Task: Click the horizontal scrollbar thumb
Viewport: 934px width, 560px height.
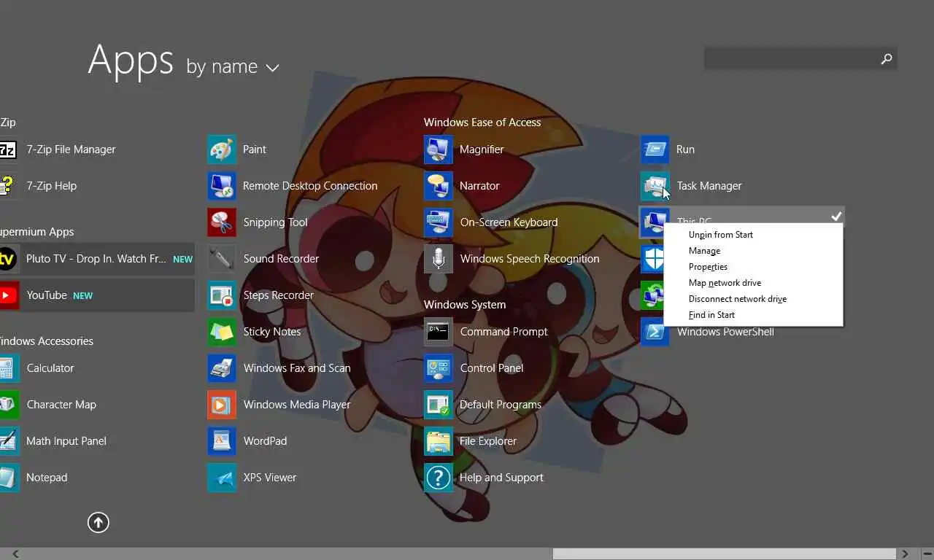Action: [724, 554]
